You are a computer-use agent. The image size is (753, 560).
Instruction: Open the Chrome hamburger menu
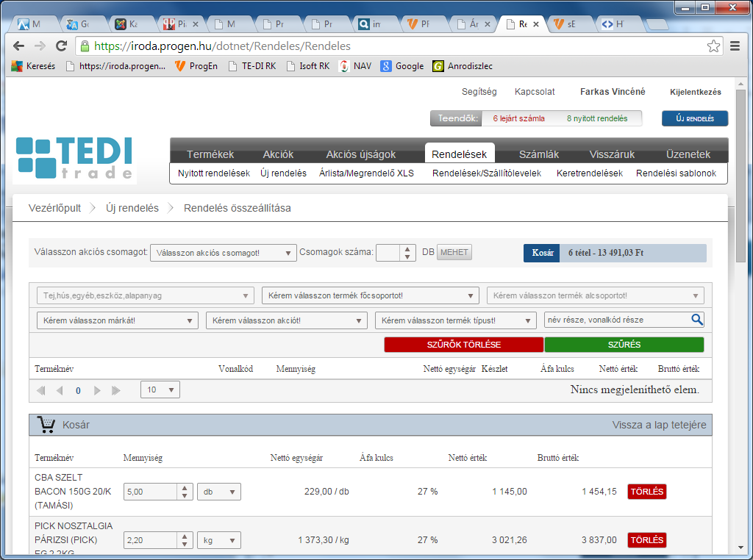735,46
